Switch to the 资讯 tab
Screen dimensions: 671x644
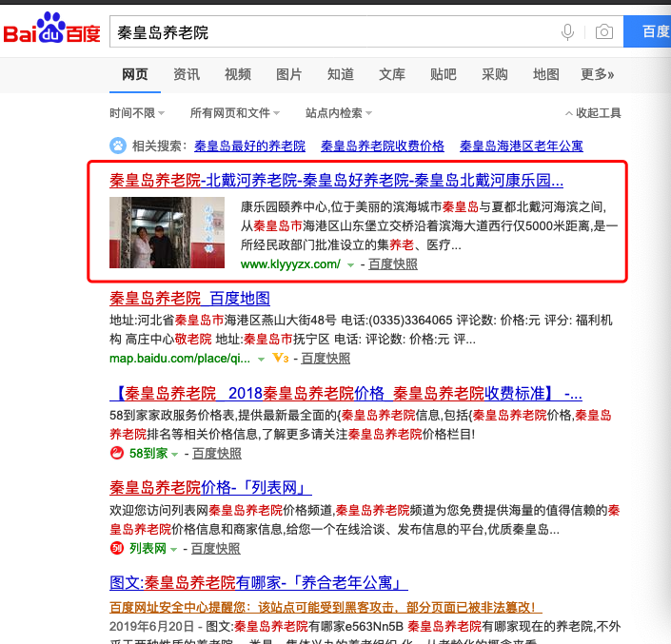187,74
